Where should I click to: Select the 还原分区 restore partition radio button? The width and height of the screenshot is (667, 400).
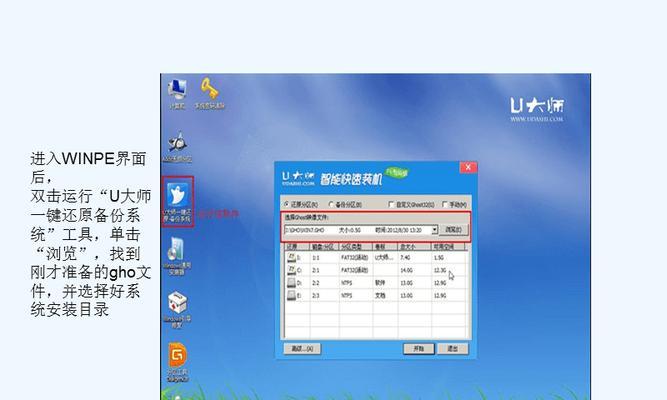tap(287, 205)
